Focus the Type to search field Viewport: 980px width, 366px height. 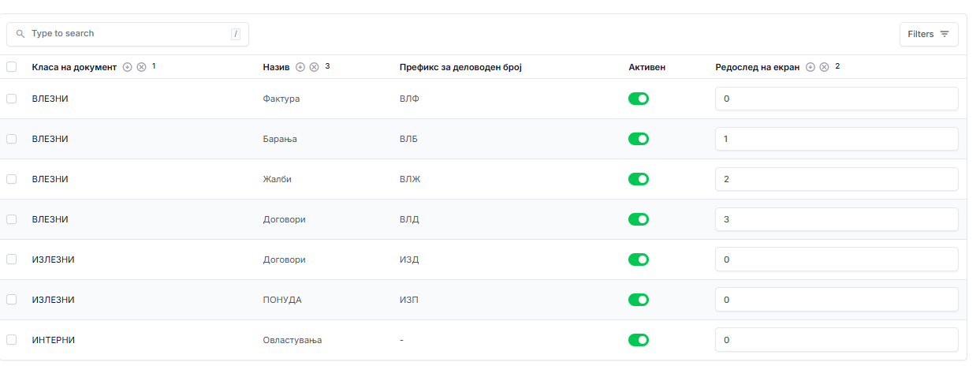(x=128, y=34)
